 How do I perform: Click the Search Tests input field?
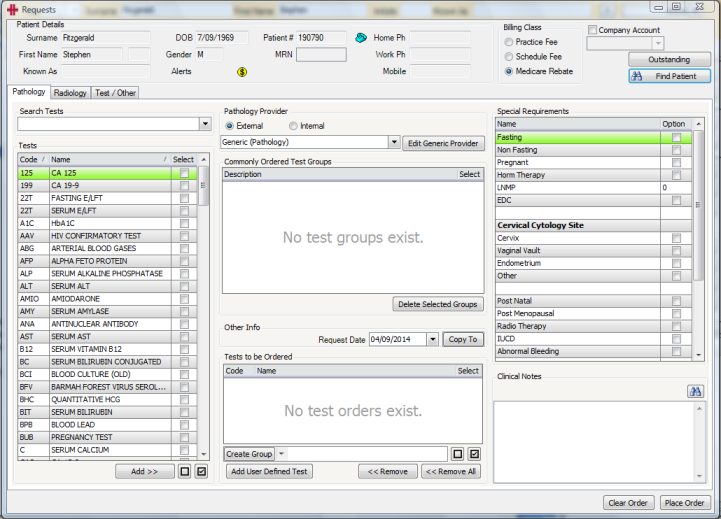tap(108, 124)
